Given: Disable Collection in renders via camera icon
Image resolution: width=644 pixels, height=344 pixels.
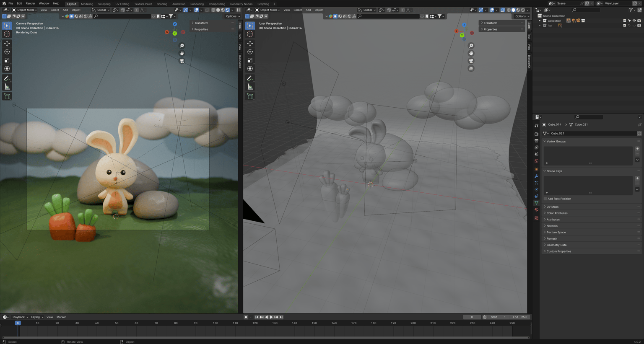Looking at the screenshot, I should [639, 21].
